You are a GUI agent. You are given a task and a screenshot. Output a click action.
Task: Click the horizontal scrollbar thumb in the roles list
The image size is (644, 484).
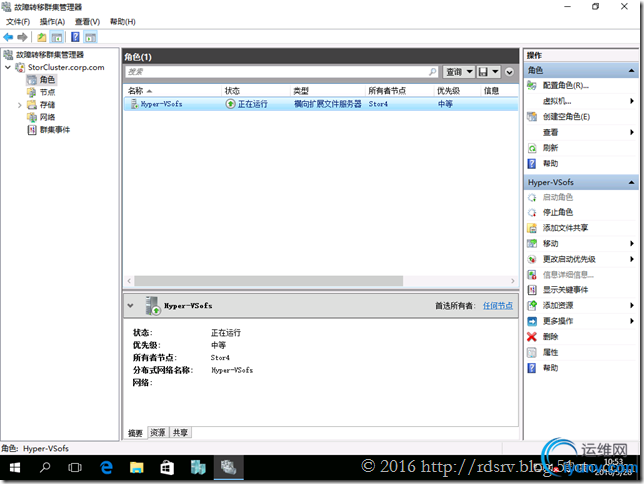268,281
